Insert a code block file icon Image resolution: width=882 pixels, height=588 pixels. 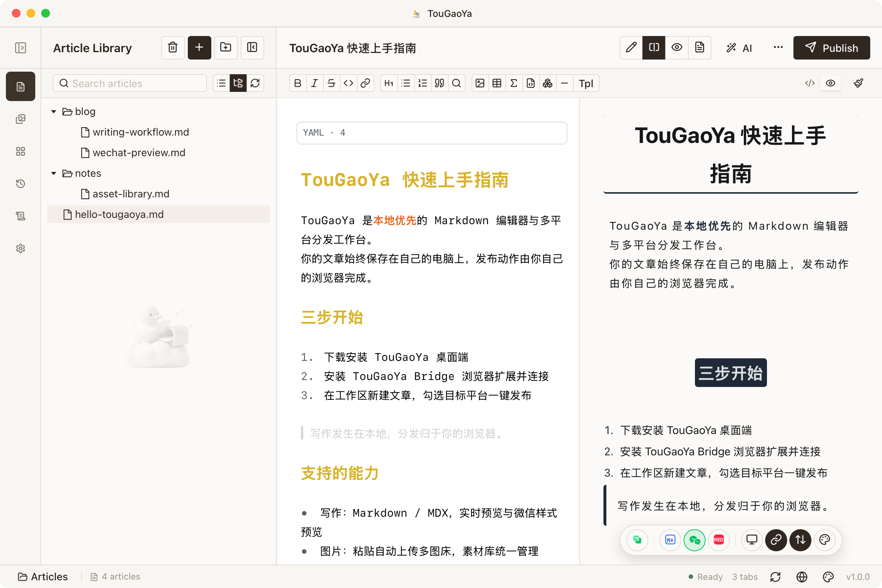531,83
